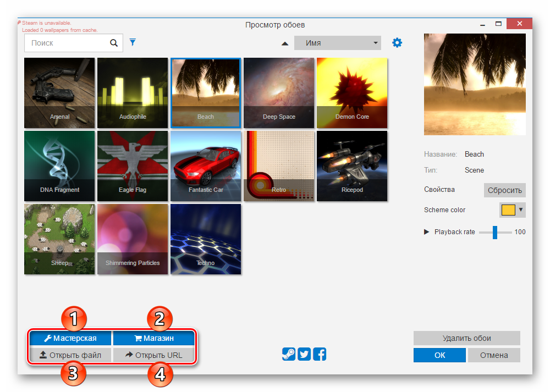Expand the Playback rate triangle
Image resolution: width=550 pixels, height=392 pixels.
pos(427,232)
